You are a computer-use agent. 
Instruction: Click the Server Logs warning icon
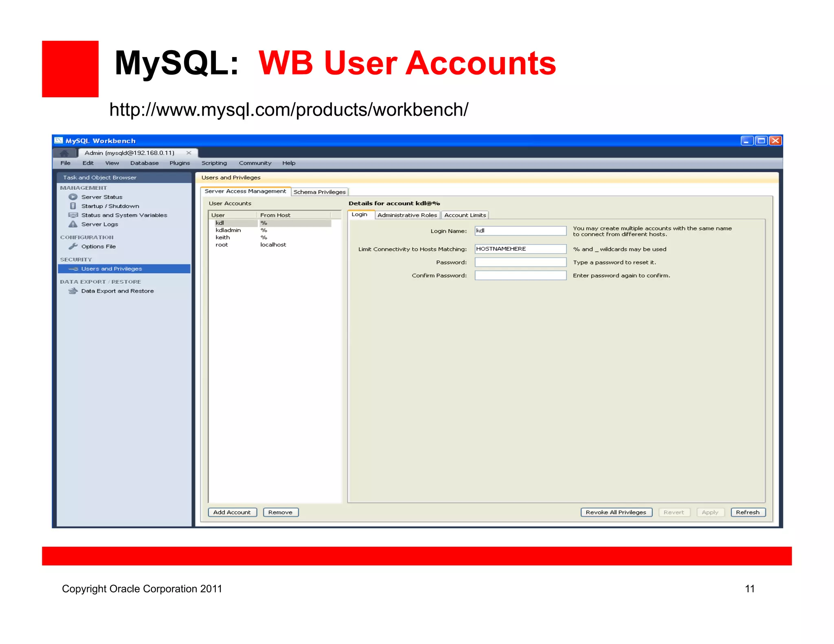tap(73, 224)
